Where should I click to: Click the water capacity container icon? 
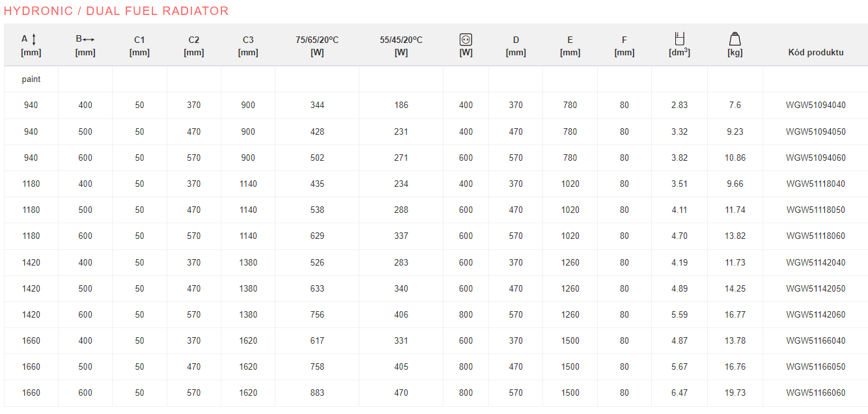[679, 38]
